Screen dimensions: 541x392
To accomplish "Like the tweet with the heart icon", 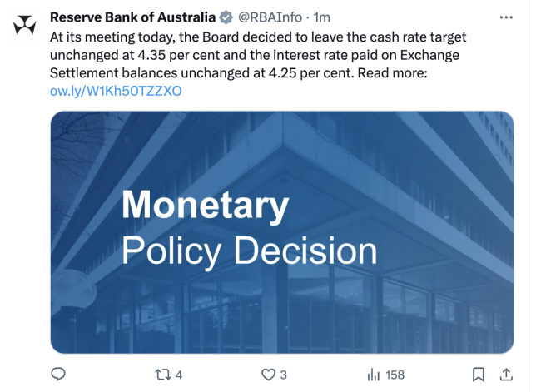I will point(268,375).
